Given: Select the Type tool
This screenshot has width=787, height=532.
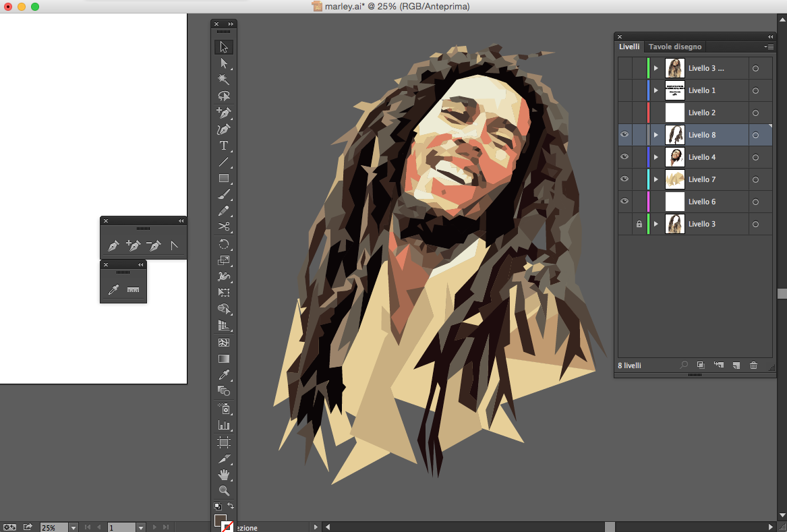Looking at the screenshot, I should point(224,146).
